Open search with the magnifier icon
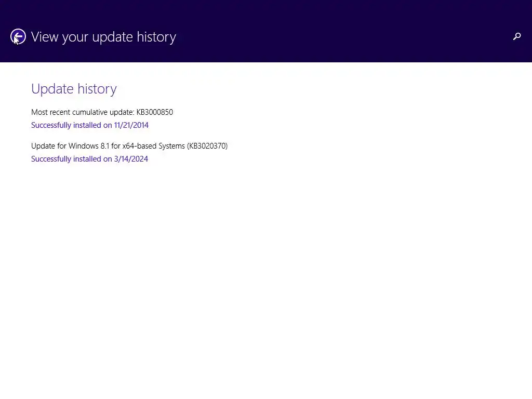532x399 pixels. click(517, 36)
